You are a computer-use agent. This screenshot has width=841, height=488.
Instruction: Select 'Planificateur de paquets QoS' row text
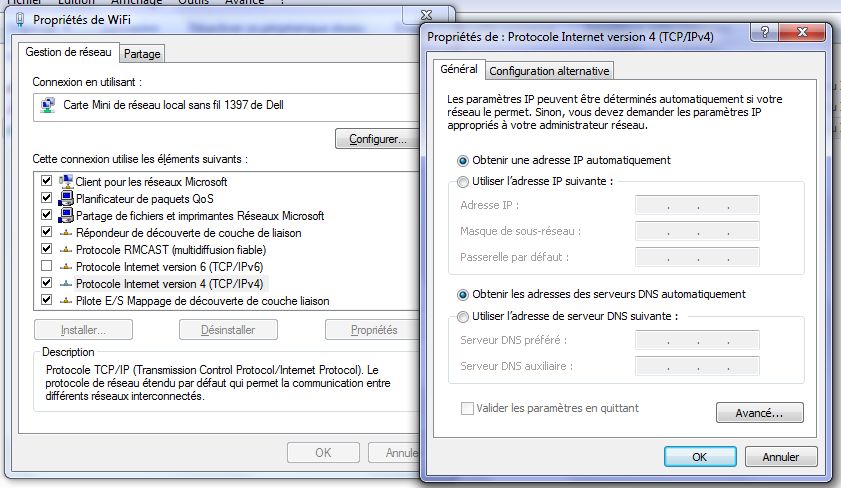coord(145,199)
